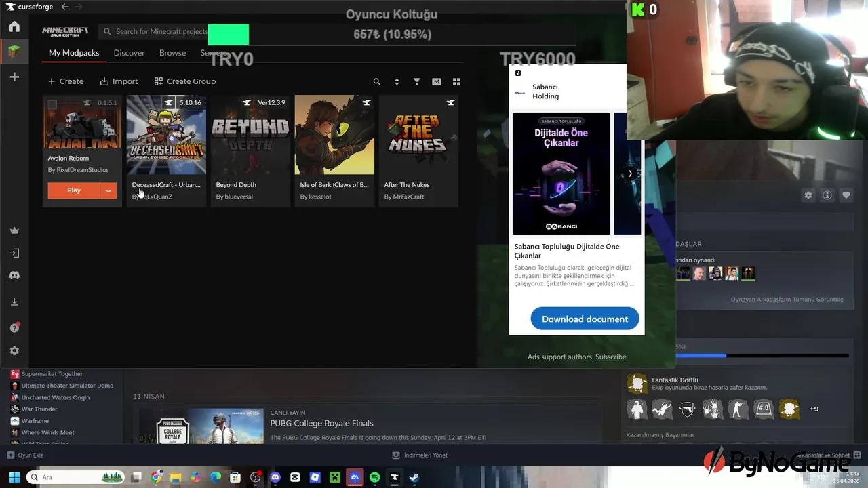868x488 pixels.
Task: Select Where Winds Meet in Steam library
Action: (x=47, y=432)
